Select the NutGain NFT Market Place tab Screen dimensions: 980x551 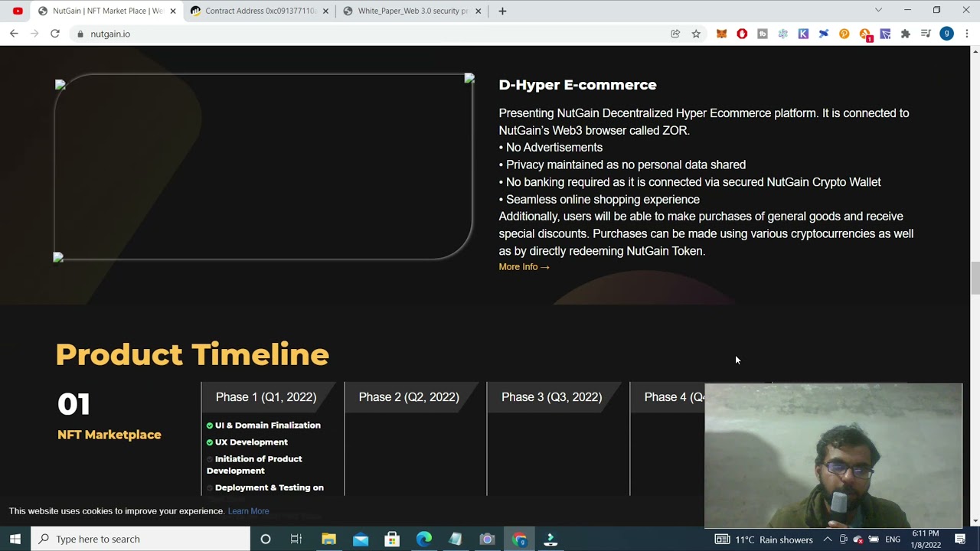[x=107, y=11]
